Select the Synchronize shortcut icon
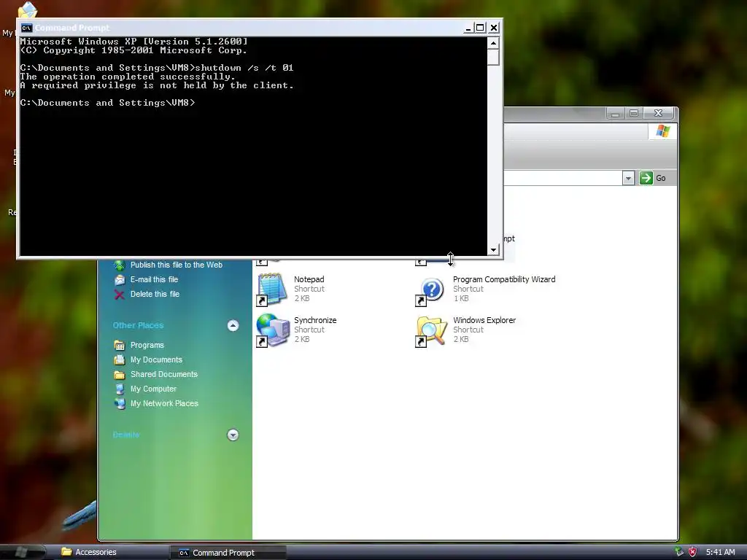 coord(273,330)
